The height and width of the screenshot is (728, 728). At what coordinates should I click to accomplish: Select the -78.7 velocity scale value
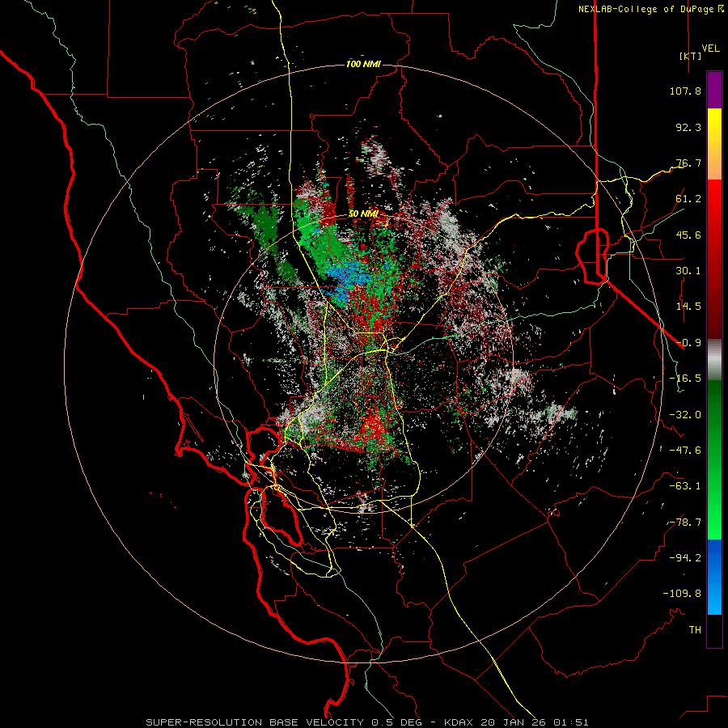[685, 523]
